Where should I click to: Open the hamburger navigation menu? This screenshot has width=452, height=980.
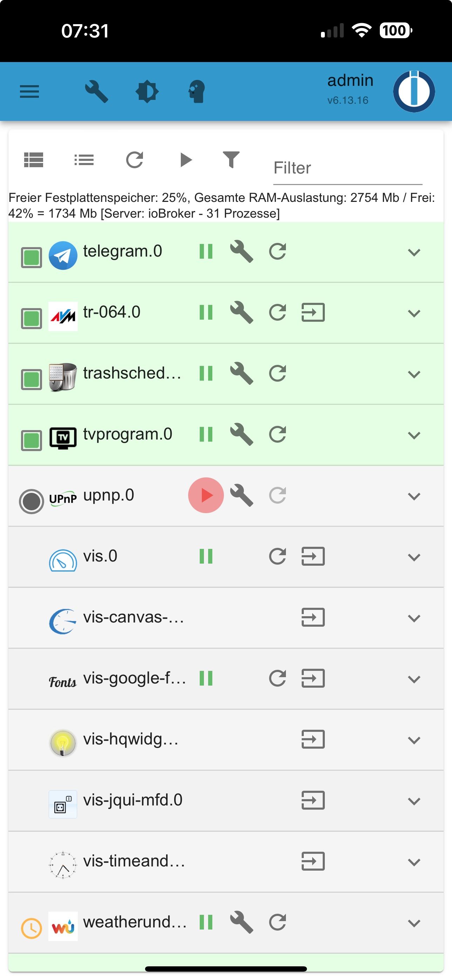(x=29, y=92)
